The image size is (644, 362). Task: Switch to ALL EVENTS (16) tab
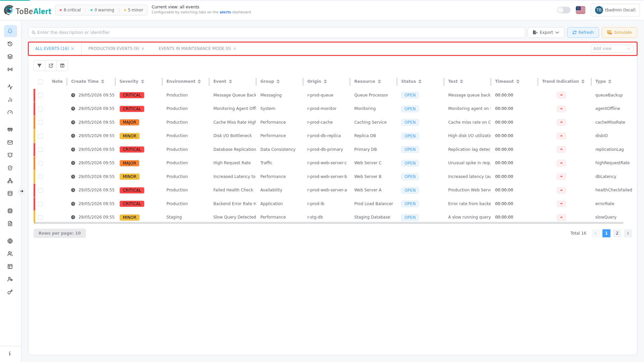(x=52, y=49)
